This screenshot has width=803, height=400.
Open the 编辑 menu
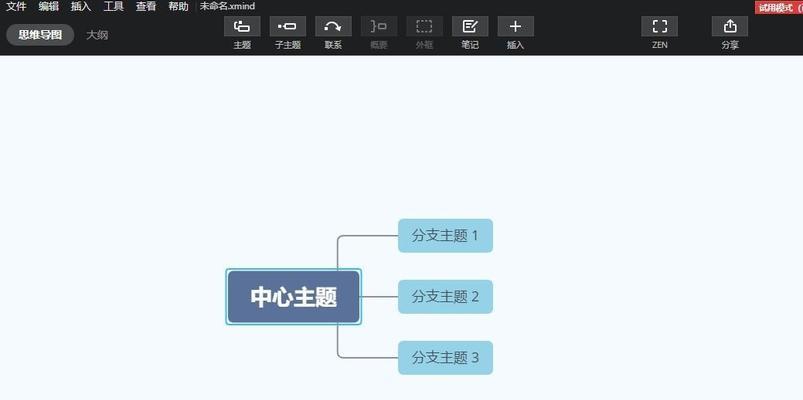click(49, 7)
